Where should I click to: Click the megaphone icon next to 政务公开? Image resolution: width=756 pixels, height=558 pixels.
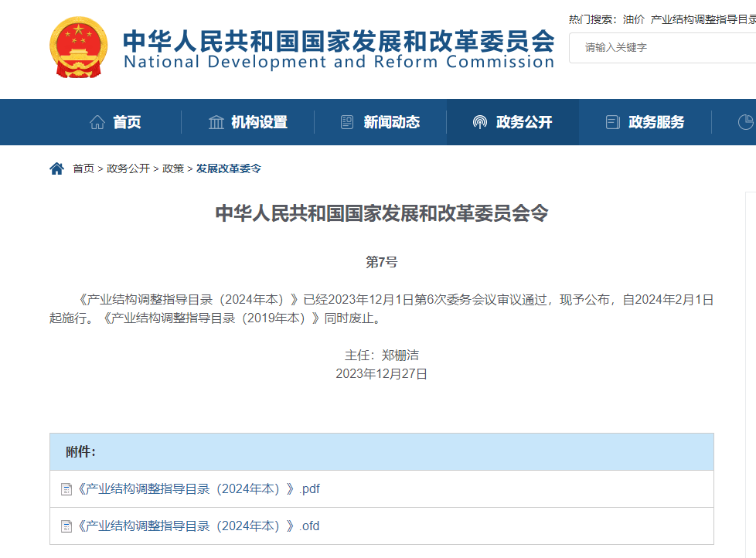(x=479, y=121)
